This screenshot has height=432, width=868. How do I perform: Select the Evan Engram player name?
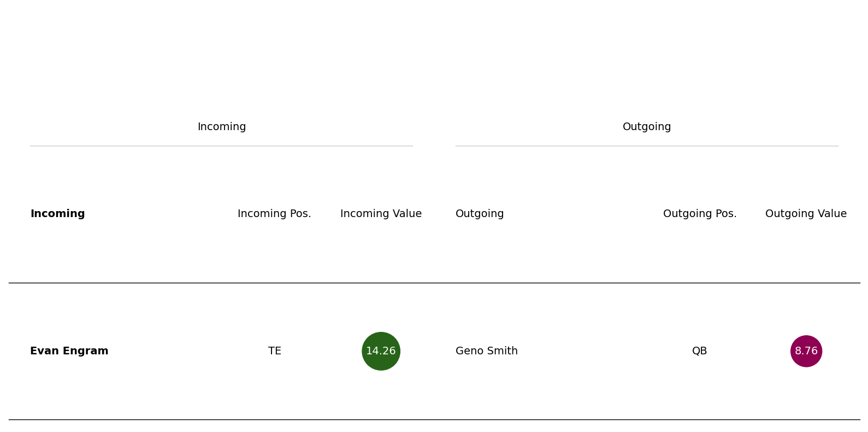click(69, 351)
